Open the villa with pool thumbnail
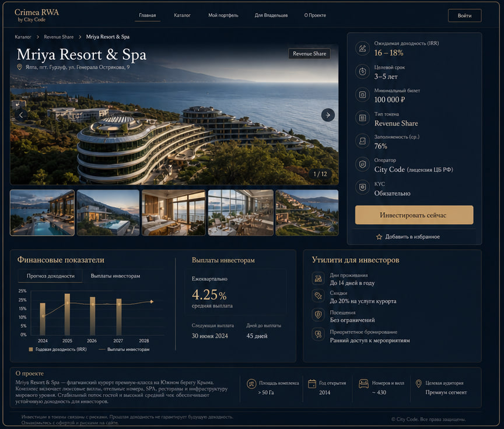Image resolution: width=504 pixels, height=429 pixels. click(108, 213)
